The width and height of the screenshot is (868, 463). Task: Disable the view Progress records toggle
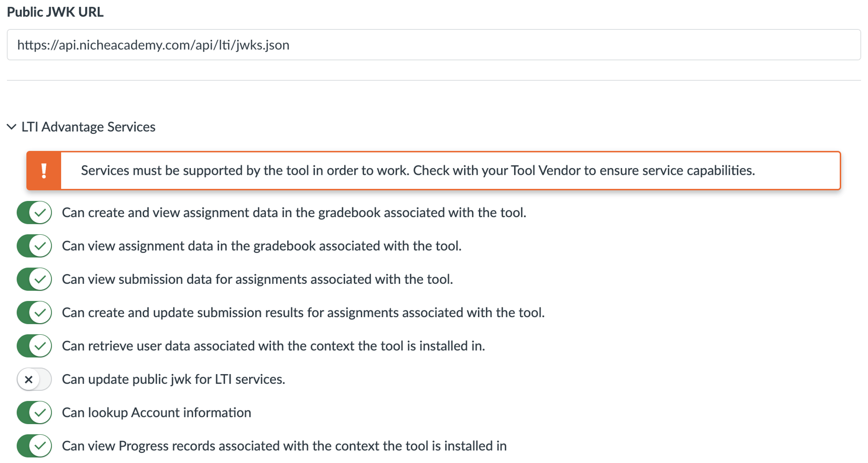34,446
